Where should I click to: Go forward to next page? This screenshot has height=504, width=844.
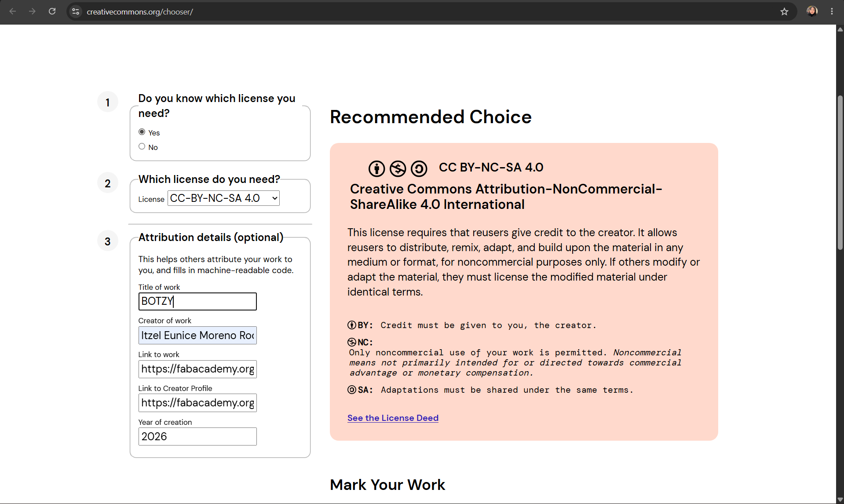[x=32, y=11]
